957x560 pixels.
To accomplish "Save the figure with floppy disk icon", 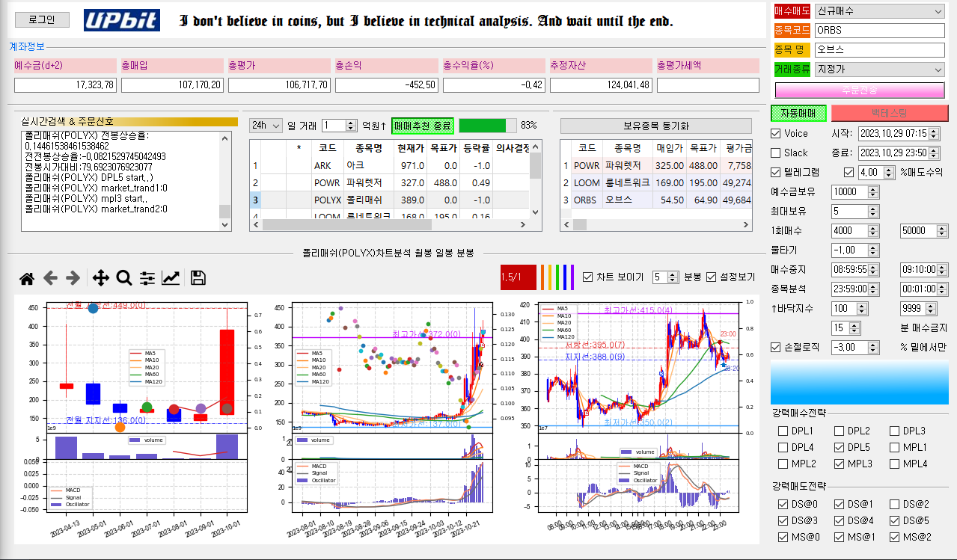I will (198, 279).
